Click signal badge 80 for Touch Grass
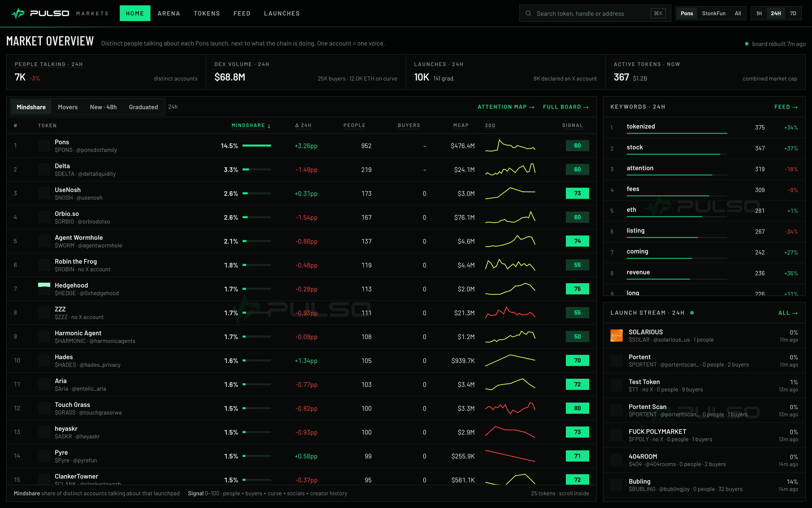This screenshot has height=508, width=812. tap(577, 408)
